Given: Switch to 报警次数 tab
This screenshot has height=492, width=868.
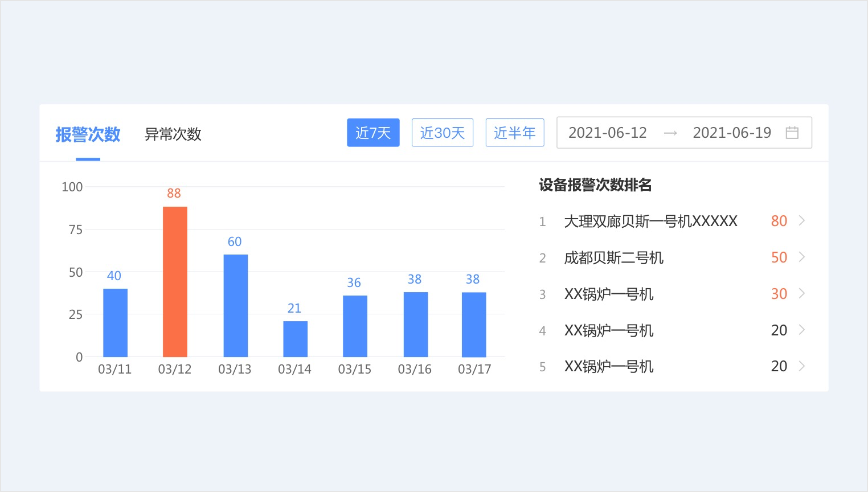Looking at the screenshot, I should [88, 134].
